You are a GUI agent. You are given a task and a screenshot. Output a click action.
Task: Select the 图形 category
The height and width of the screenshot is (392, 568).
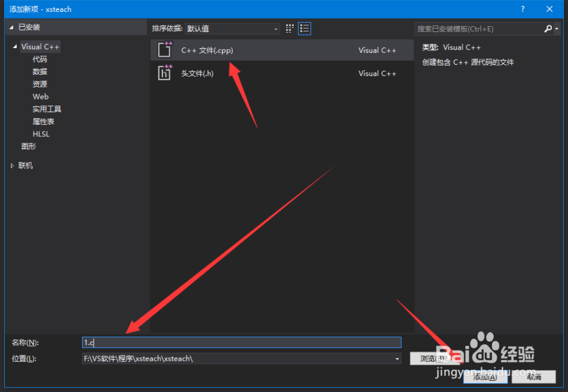[29, 146]
